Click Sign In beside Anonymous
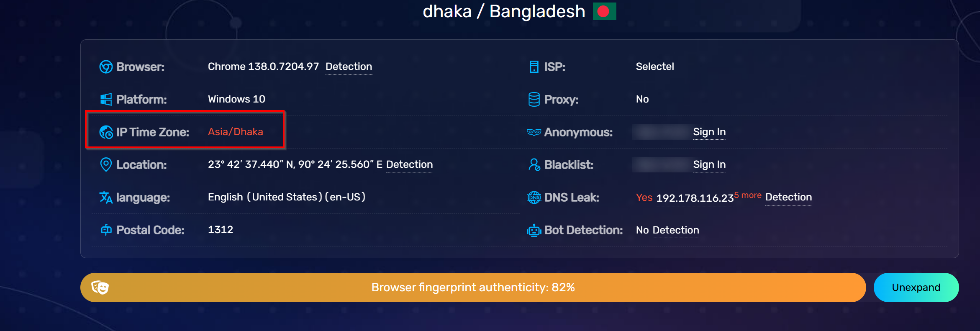This screenshot has width=980, height=331. (x=709, y=132)
